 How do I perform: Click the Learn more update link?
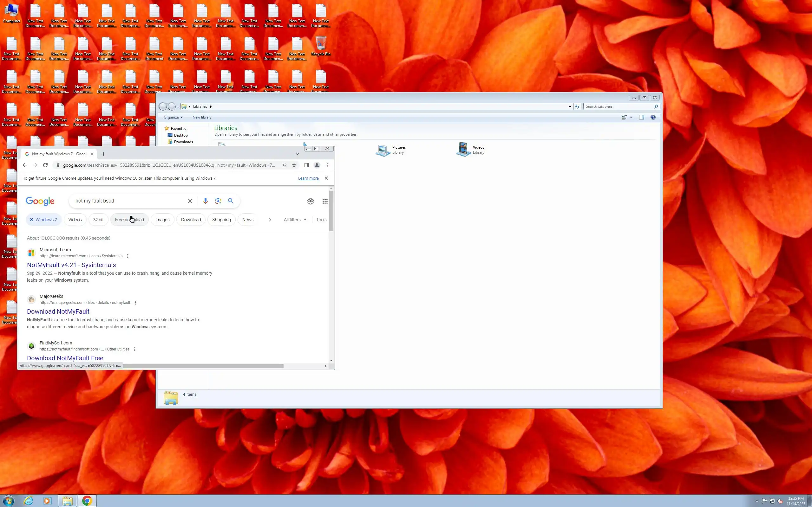(x=308, y=178)
